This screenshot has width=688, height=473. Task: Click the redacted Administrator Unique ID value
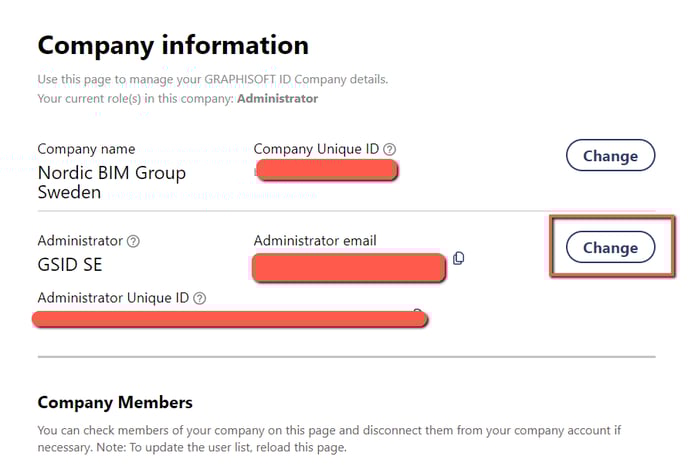point(230,319)
